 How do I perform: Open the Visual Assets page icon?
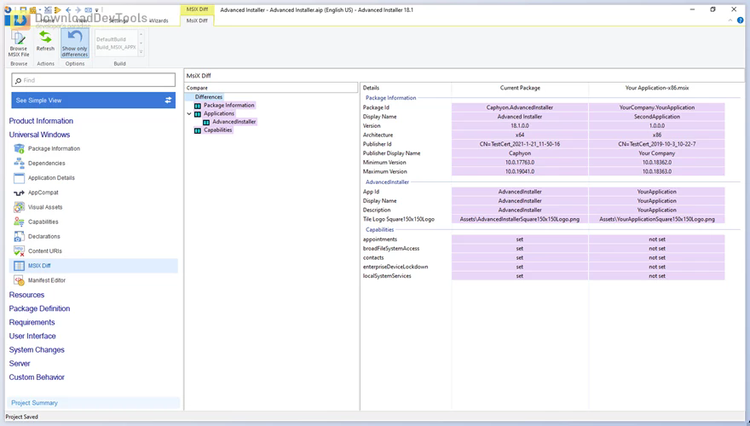click(x=19, y=207)
